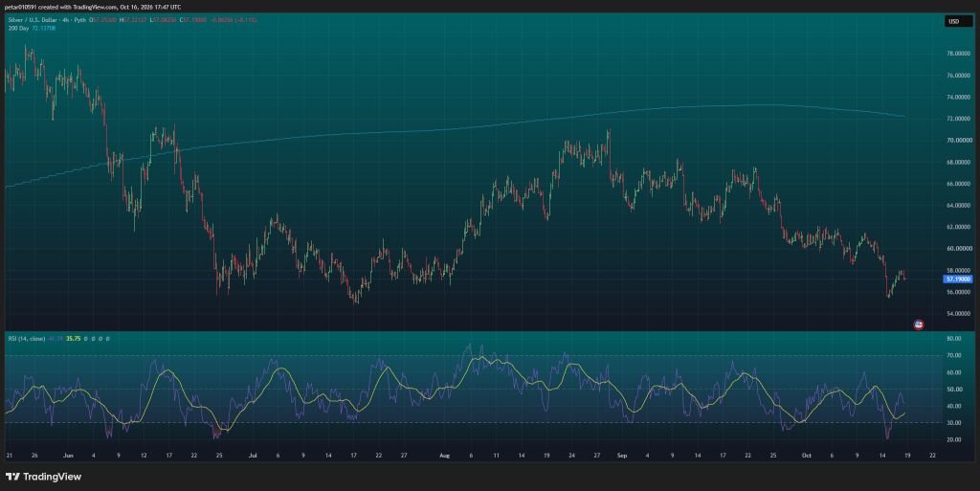The width and height of the screenshot is (980, 491).
Task: Click the Oct label on the time axis
Action: point(806,456)
